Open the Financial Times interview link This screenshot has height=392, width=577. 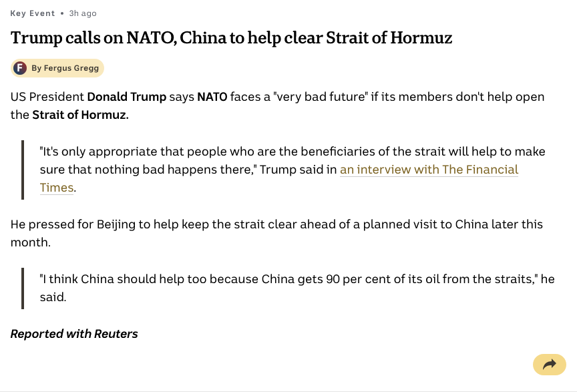[429, 170]
